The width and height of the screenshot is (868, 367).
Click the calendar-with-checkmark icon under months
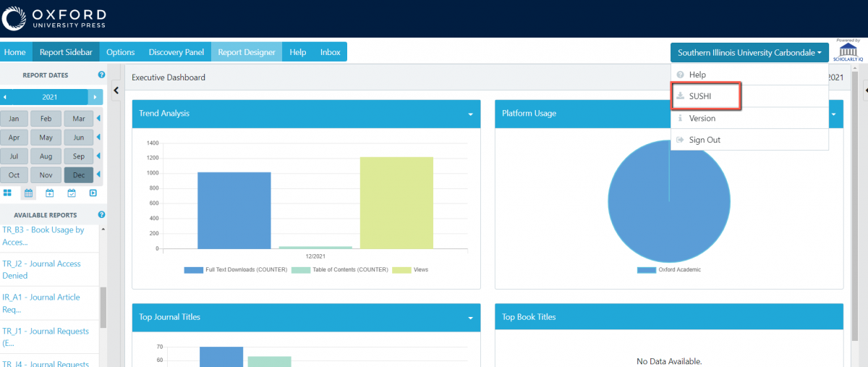pos(72,193)
